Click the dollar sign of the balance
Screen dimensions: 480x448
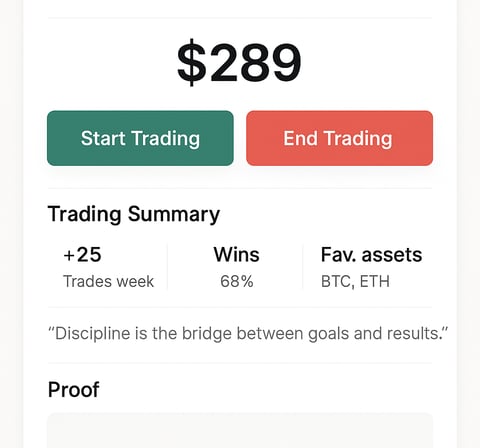tap(191, 63)
